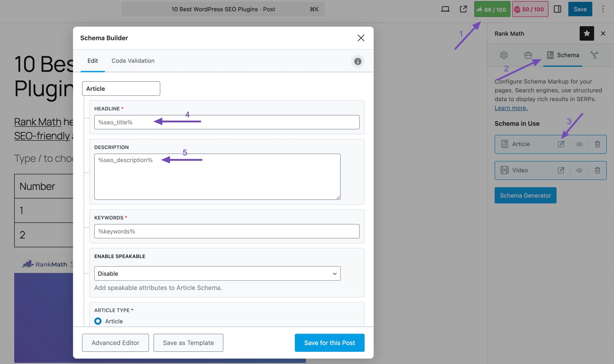
Task: Switch to the Edit tab in Schema Builder
Action: pyautogui.click(x=92, y=61)
